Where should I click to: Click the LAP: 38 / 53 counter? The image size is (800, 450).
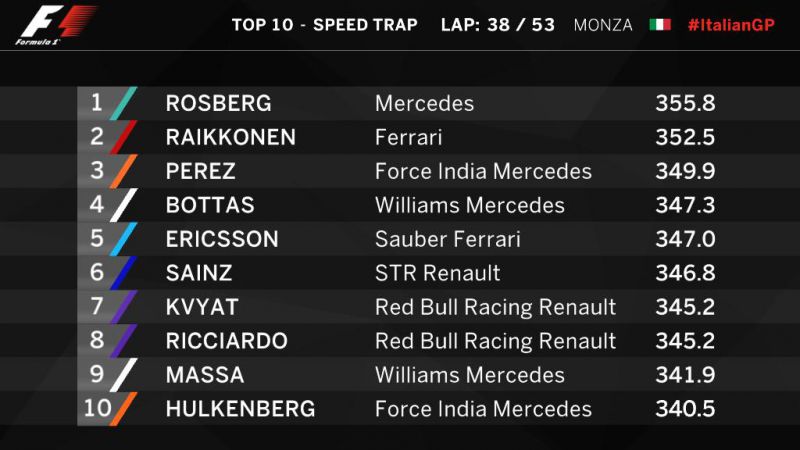(x=497, y=25)
